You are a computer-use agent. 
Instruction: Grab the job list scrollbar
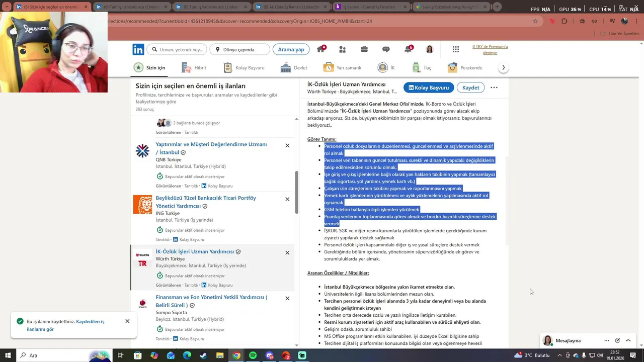pos(296,192)
